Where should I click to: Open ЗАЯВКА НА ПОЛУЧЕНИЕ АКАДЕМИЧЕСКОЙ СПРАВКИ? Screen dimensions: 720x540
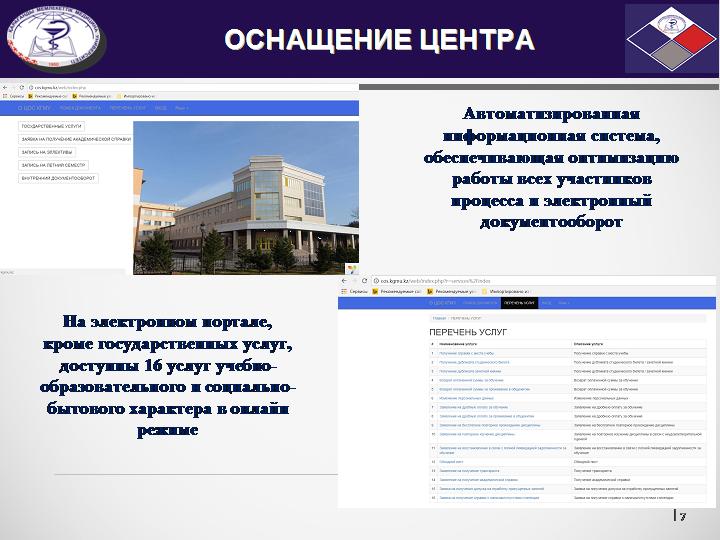coord(75,140)
